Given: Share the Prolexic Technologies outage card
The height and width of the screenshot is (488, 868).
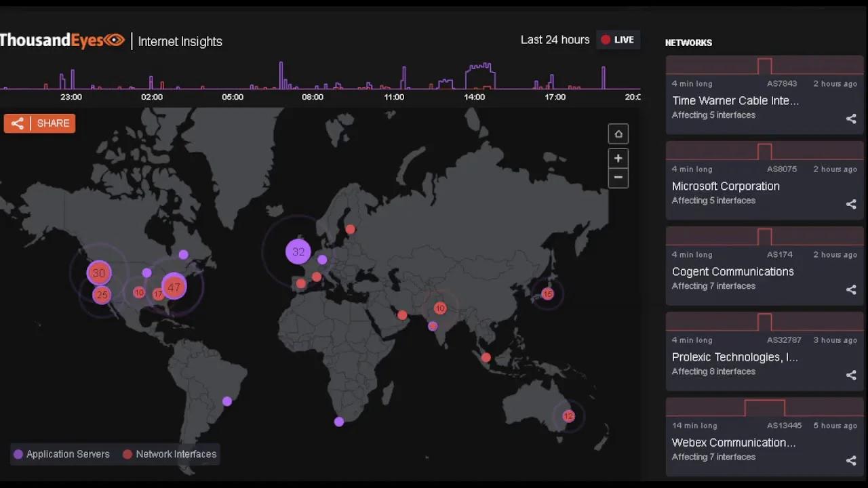Looking at the screenshot, I should tap(851, 375).
